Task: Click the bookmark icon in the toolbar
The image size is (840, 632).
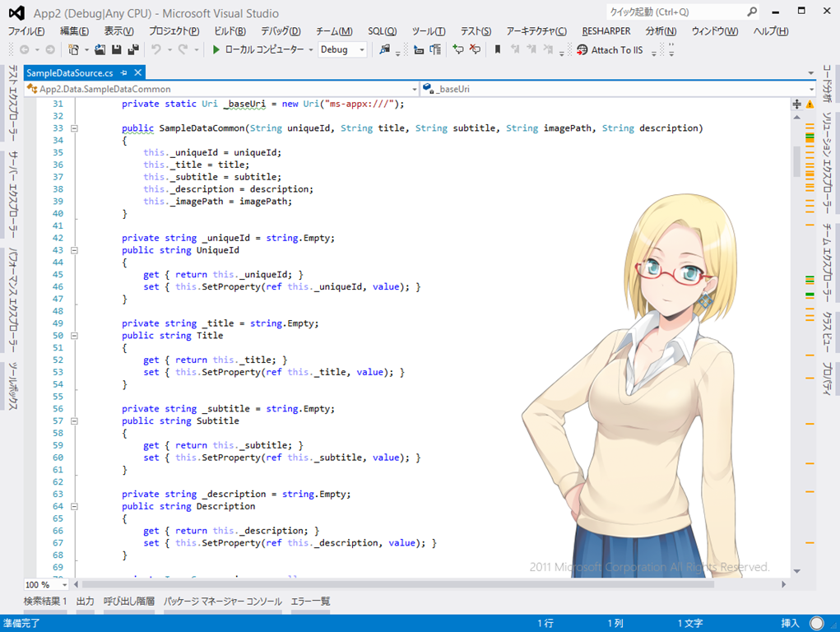Action: [x=497, y=50]
